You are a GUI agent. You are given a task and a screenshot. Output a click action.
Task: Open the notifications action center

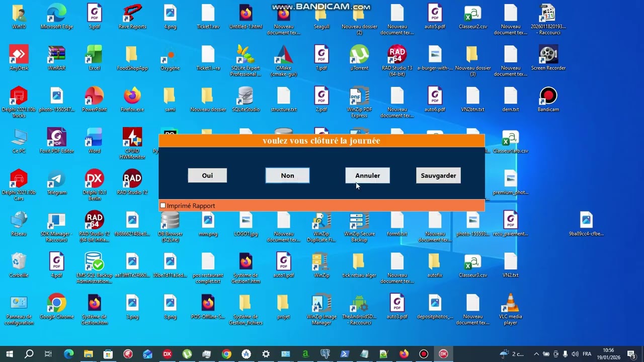pyautogui.click(x=631, y=354)
